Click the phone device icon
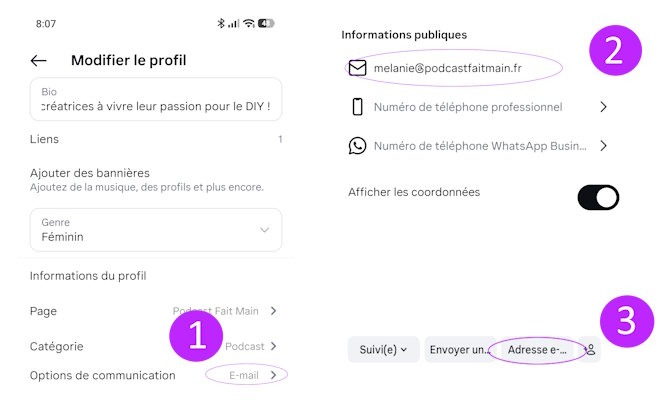The image size is (669, 400). 357,107
